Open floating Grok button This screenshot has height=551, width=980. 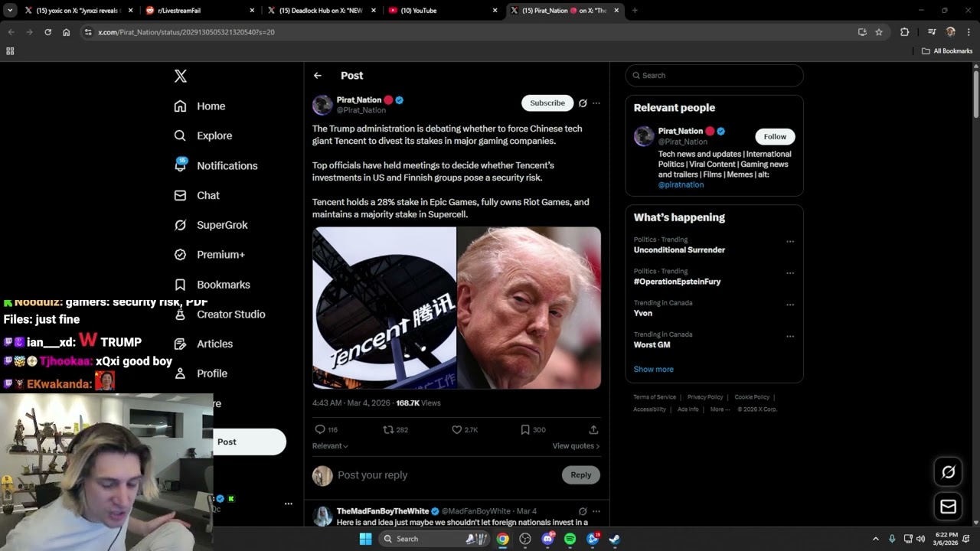click(x=948, y=472)
